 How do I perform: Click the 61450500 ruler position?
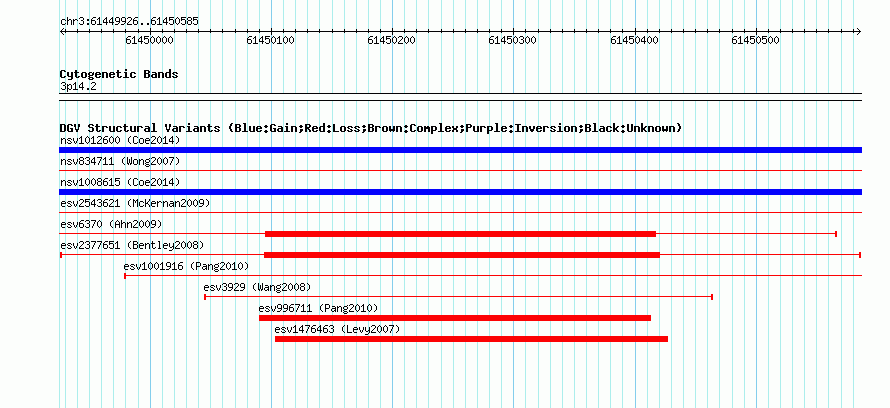pyautogui.click(x=755, y=40)
